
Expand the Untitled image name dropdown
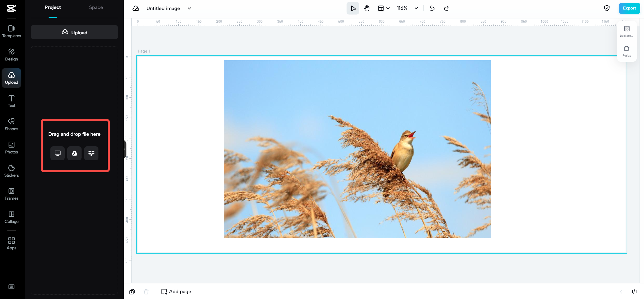point(189,8)
